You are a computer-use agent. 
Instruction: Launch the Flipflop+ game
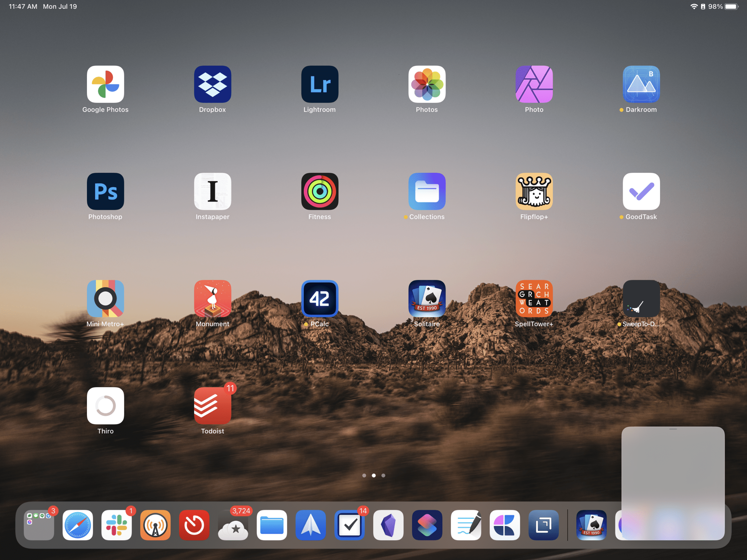[x=534, y=191]
